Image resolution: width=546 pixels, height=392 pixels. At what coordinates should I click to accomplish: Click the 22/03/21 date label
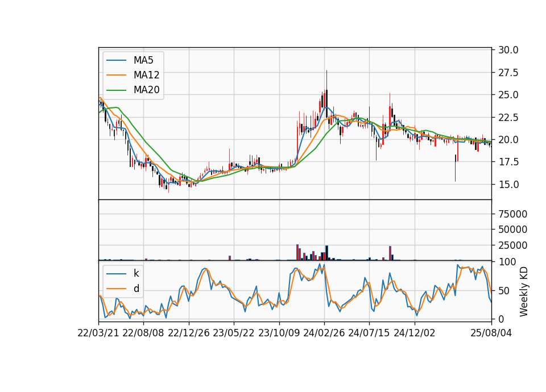pos(98,333)
